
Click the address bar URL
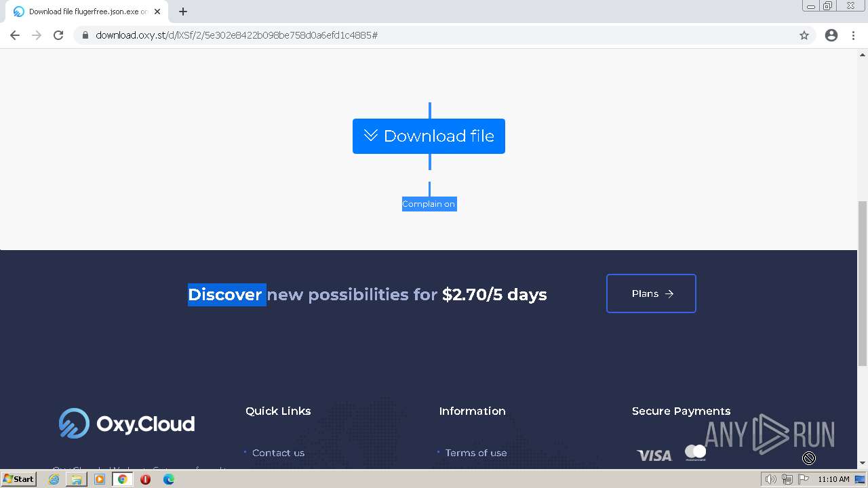click(237, 35)
